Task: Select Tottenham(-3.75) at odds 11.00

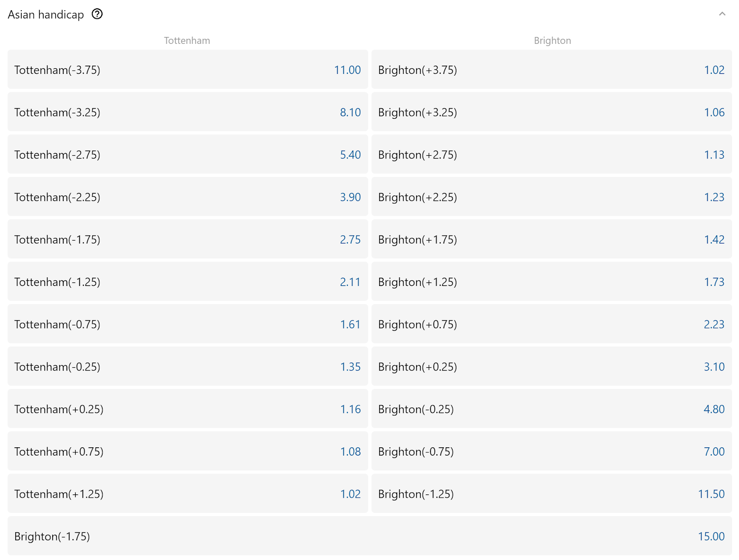Action: [188, 70]
